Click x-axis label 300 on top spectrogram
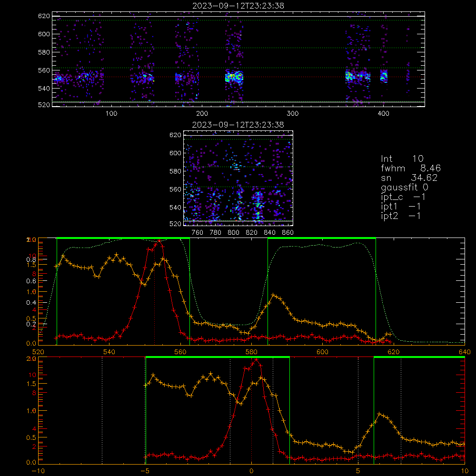 point(293,114)
